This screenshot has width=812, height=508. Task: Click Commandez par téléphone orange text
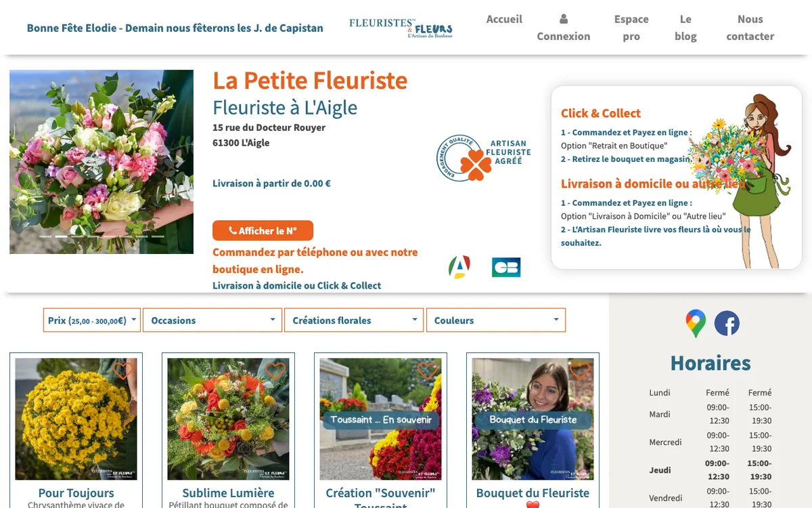315,260
